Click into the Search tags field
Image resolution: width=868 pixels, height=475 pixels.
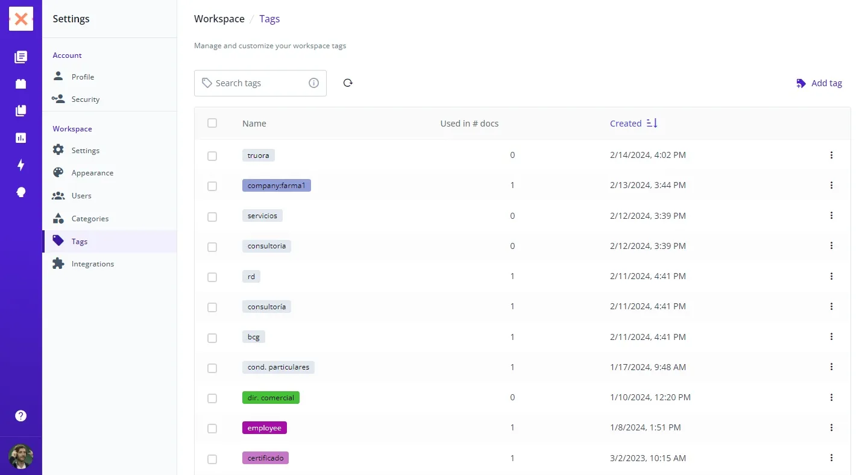point(259,83)
